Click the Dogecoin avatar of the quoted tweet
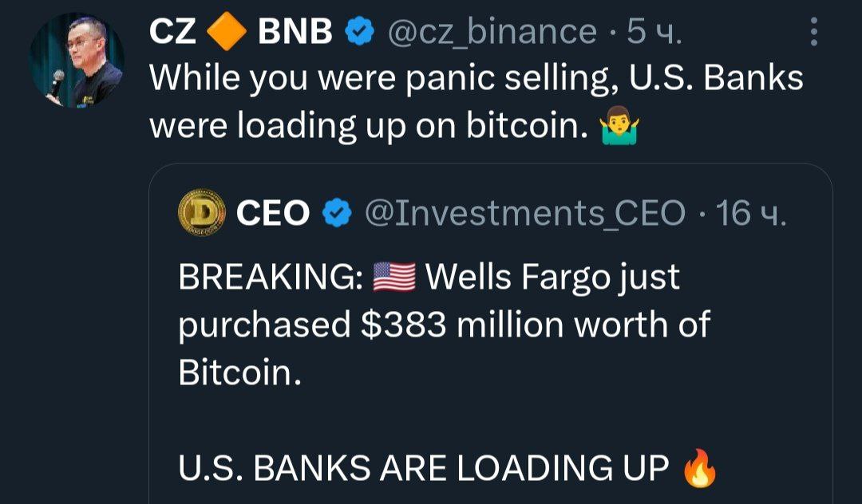Image resolution: width=862 pixels, height=504 pixels. (201, 213)
